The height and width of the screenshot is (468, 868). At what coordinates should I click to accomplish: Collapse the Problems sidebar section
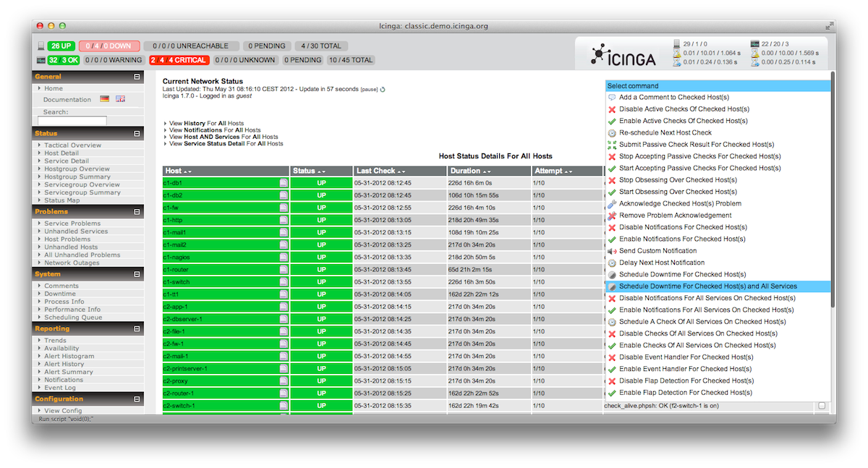point(137,212)
